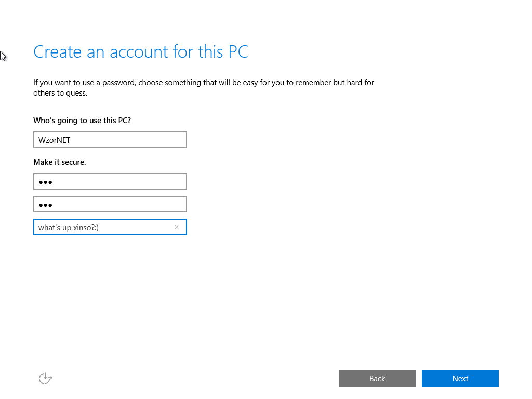Screen dimensions: 532x399
Task: Click the password advice paragraph text
Action: click(204, 87)
